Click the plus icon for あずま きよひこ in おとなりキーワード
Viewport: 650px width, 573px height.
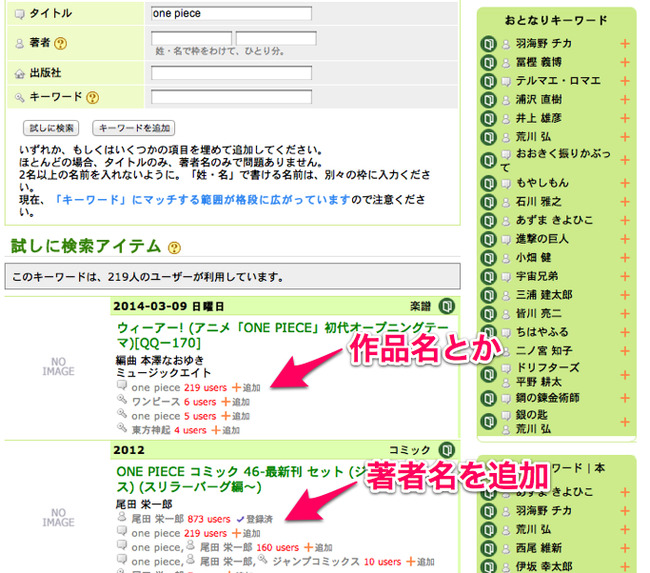coord(625,220)
